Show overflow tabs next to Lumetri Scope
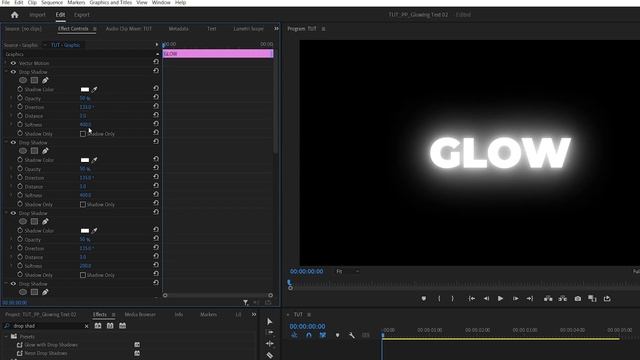640x360 pixels. point(276,29)
